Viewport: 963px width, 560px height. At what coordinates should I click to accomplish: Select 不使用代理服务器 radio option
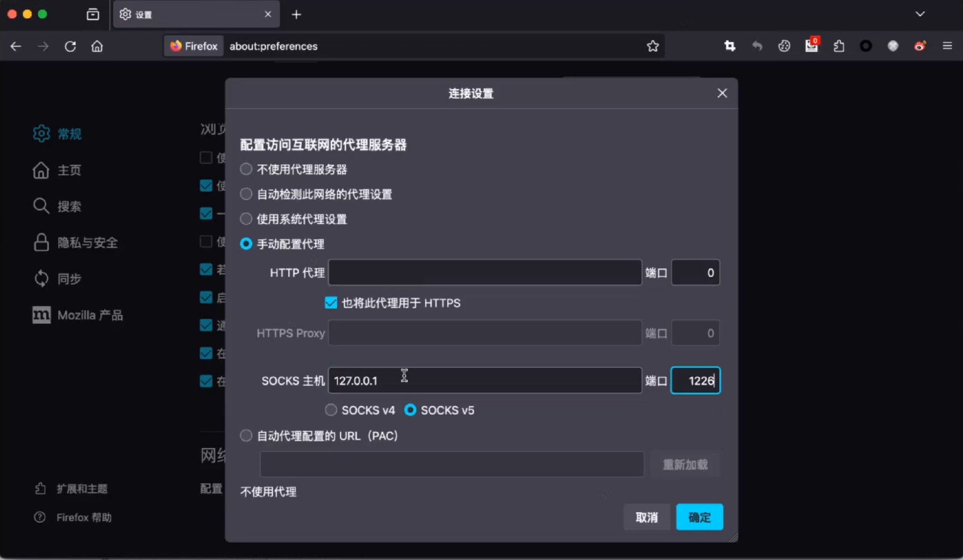tap(246, 169)
